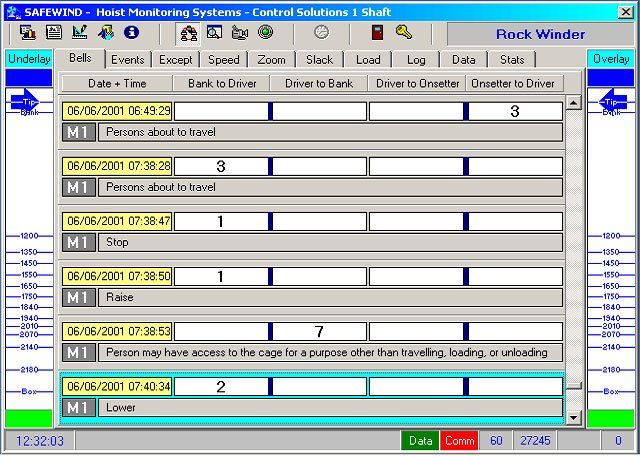640x456 pixels.
Task: Switch to the Events tab
Action: click(127, 60)
